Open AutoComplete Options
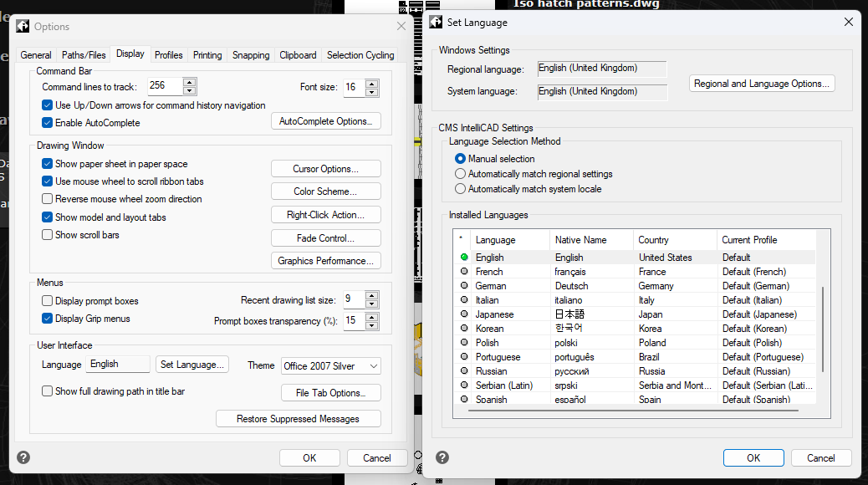 point(326,121)
